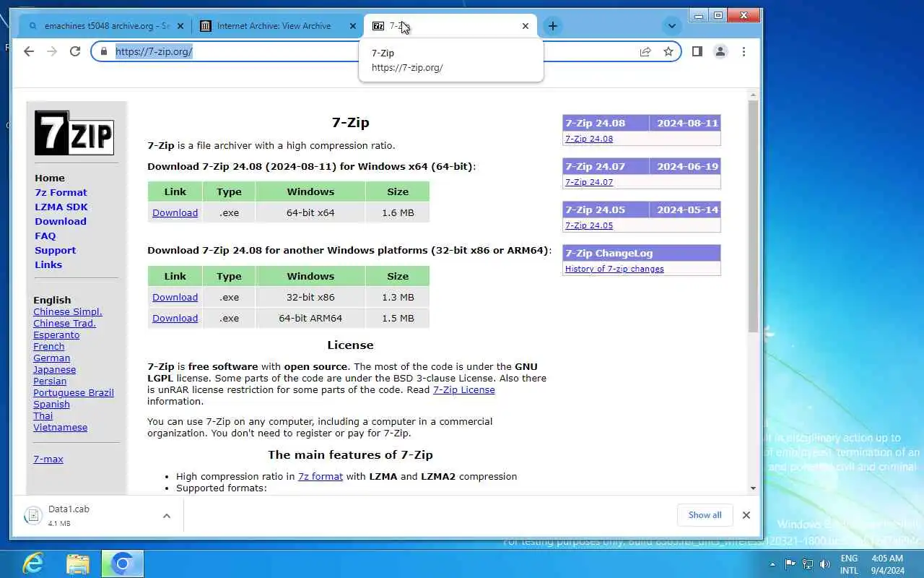The height and width of the screenshot is (578, 924).
Task: Open the Action Center flag icon
Action: [790, 564]
